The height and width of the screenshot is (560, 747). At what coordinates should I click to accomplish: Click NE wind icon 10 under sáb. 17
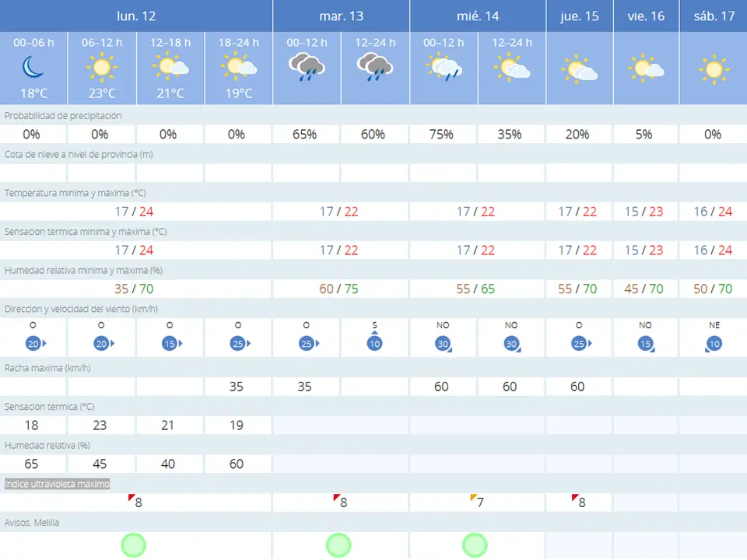point(714,344)
